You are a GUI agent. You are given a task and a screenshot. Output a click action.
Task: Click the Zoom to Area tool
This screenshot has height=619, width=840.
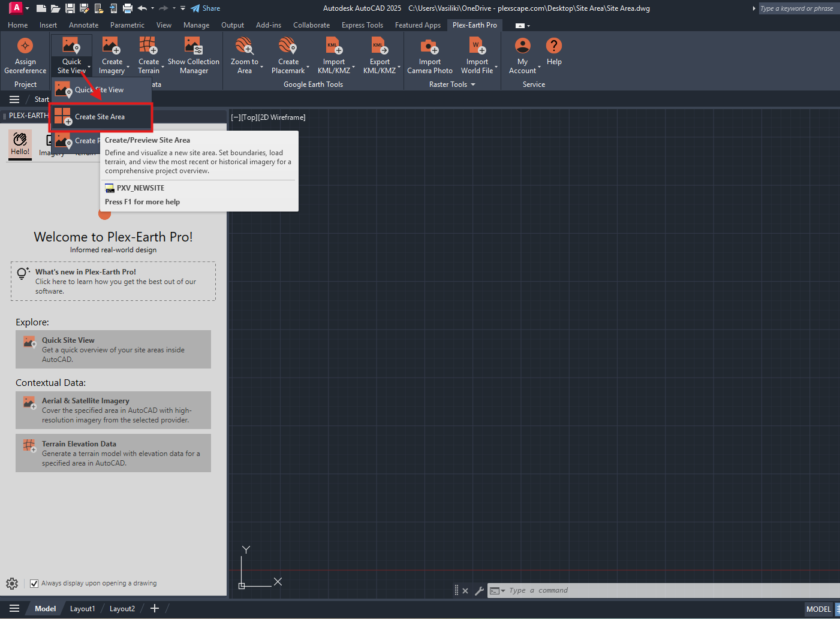[x=245, y=56]
